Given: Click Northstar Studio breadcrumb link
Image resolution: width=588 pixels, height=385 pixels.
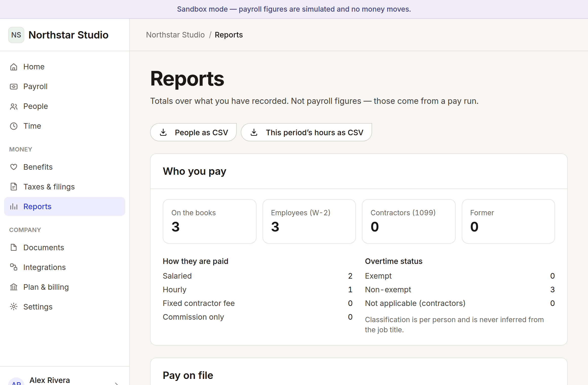Looking at the screenshot, I should (175, 35).
